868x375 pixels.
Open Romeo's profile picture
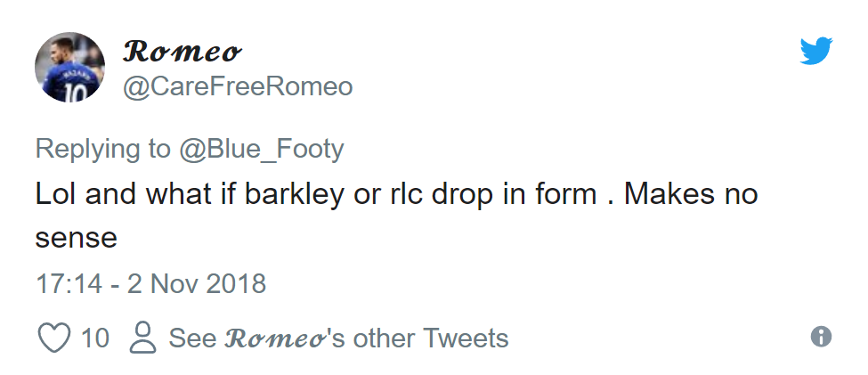pyautogui.click(x=69, y=68)
